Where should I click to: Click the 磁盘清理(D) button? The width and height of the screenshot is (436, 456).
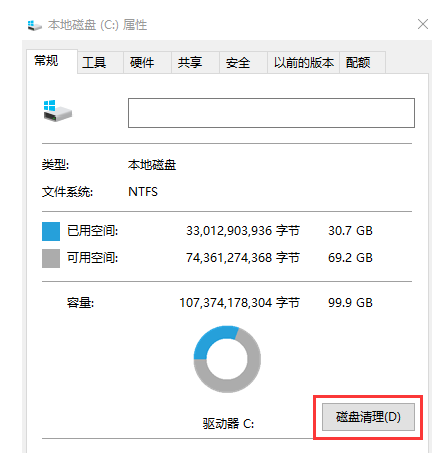pos(368,417)
